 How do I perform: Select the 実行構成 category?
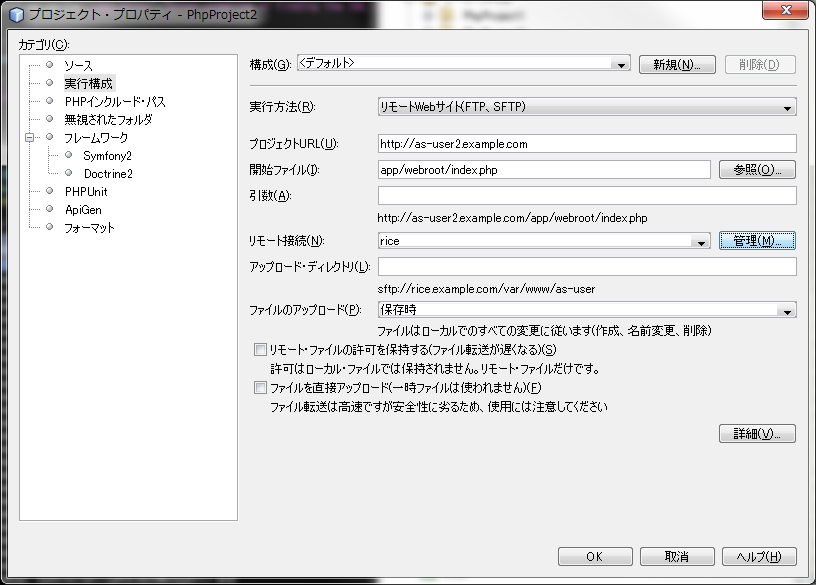(x=89, y=83)
